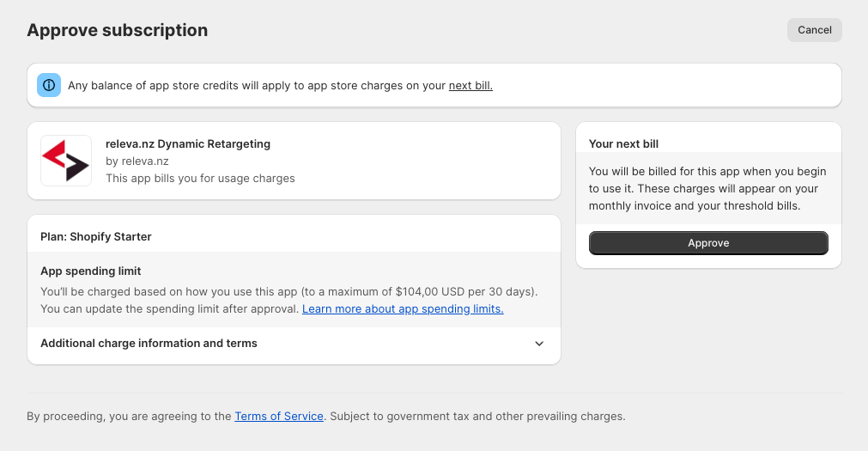Cancel the subscription approval
Viewport: 868px width, 451px height.
814,30
